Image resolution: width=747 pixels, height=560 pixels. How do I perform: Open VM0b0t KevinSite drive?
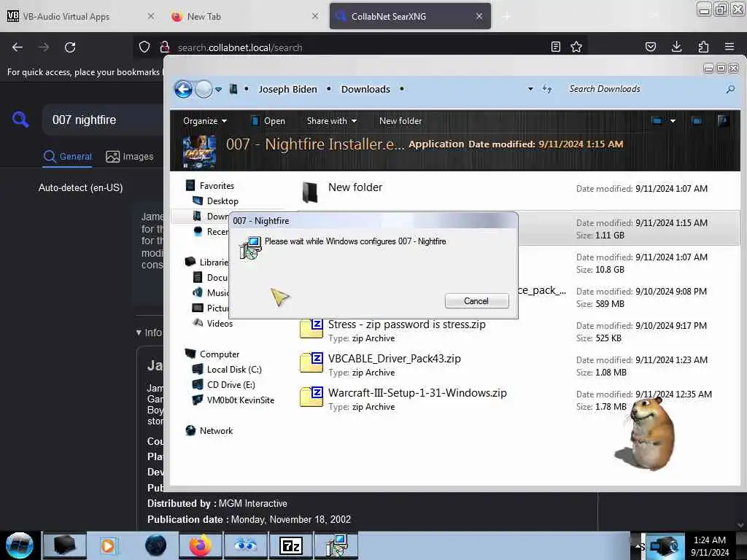tap(240, 400)
